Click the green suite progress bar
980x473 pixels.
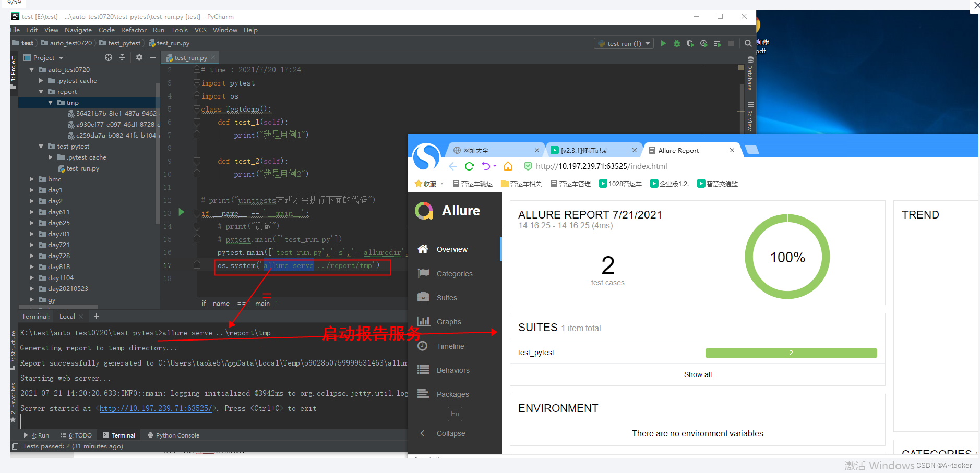tap(791, 353)
